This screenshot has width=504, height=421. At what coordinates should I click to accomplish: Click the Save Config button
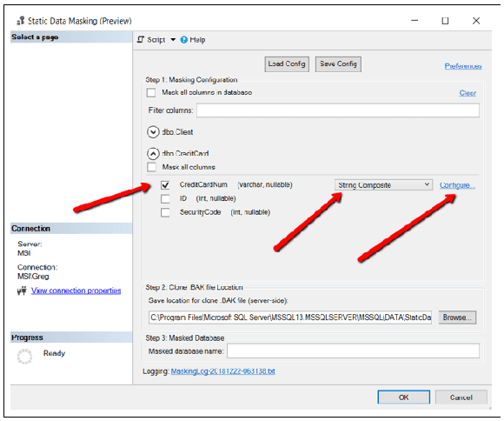click(338, 64)
